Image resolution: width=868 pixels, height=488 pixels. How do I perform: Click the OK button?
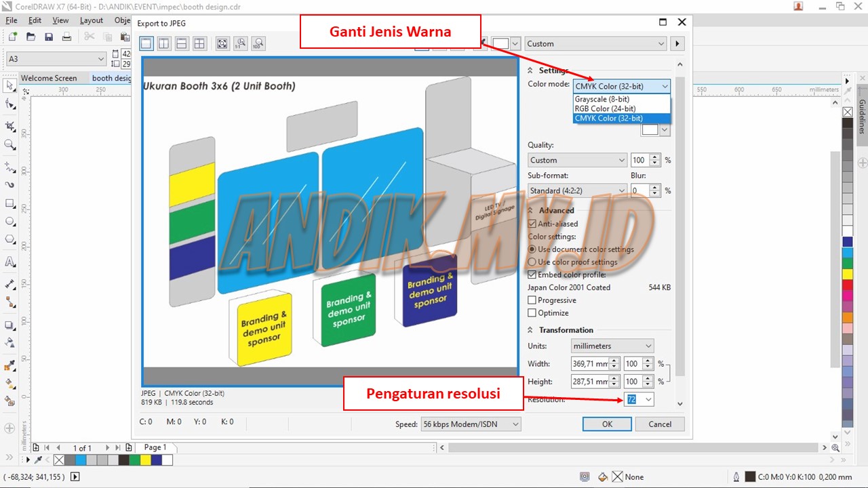tap(607, 424)
